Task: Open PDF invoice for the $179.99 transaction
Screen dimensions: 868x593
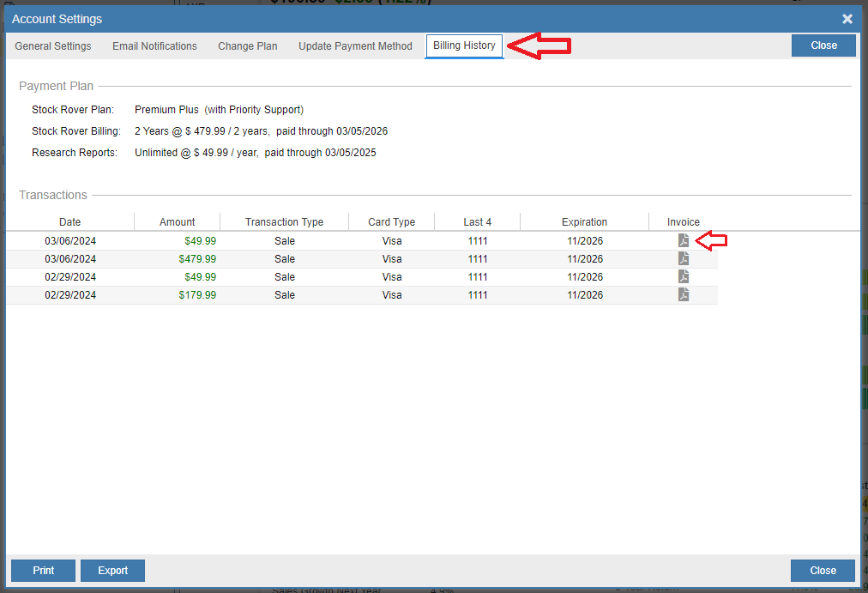Action: pyautogui.click(x=683, y=294)
